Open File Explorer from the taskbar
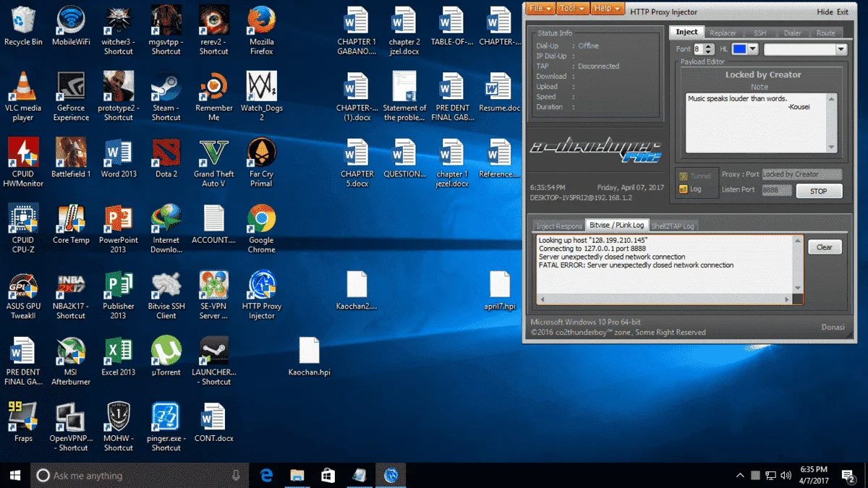This screenshot has width=868, height=488. click(x=297, y=475)
